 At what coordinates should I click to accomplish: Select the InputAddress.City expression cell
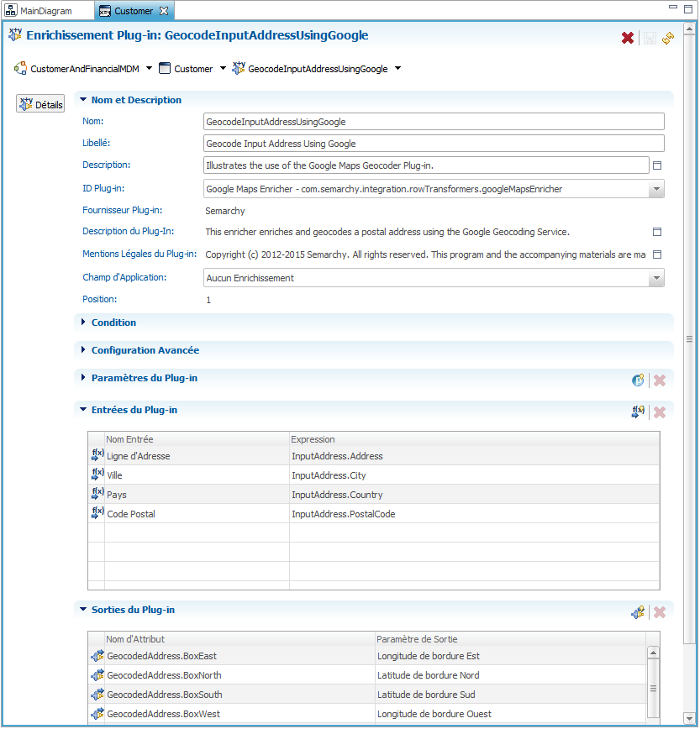pos(475,475)
